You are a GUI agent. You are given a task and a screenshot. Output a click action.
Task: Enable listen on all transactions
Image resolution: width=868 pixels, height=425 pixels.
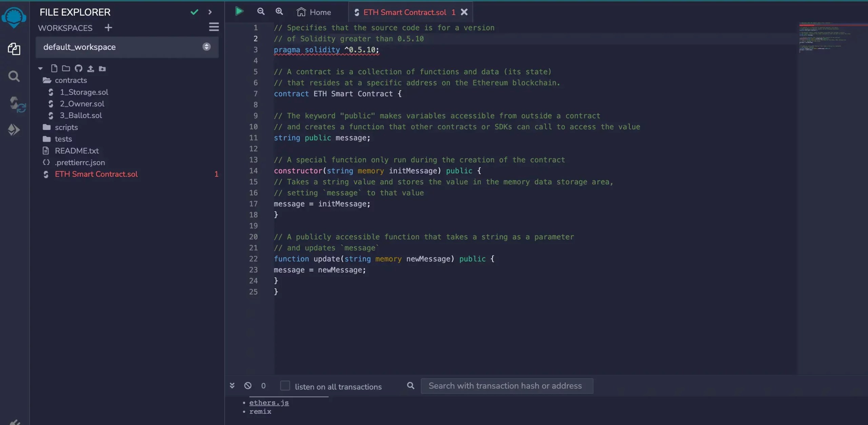click(285, 386)
